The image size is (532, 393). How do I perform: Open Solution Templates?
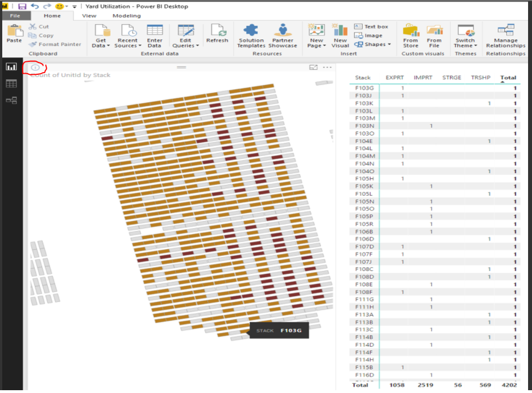251,35
